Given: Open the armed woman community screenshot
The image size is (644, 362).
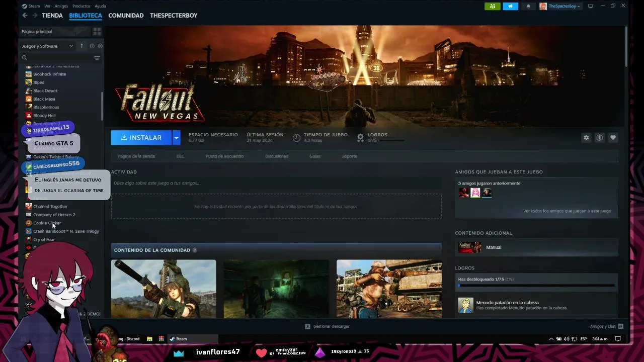Looking at the screenshot, I should click(164, 289).
